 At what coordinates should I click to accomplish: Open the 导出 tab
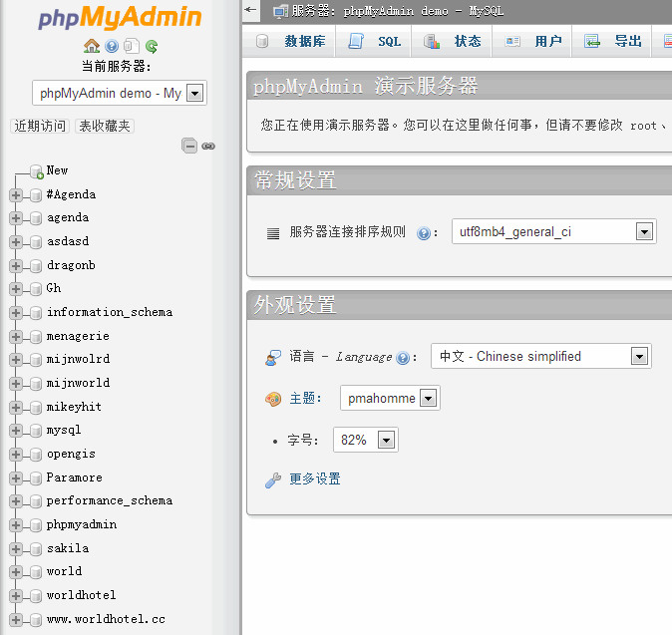(x=612, y=41)
